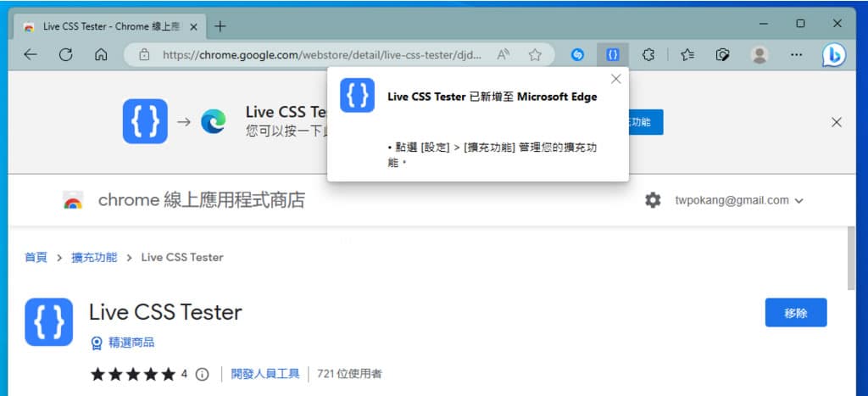Open the 開發人員工具 category link

[x=265, y=375]
